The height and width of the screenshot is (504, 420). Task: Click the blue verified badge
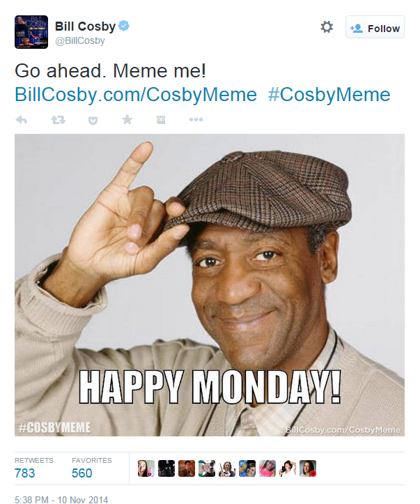click(x=124, y=26)
